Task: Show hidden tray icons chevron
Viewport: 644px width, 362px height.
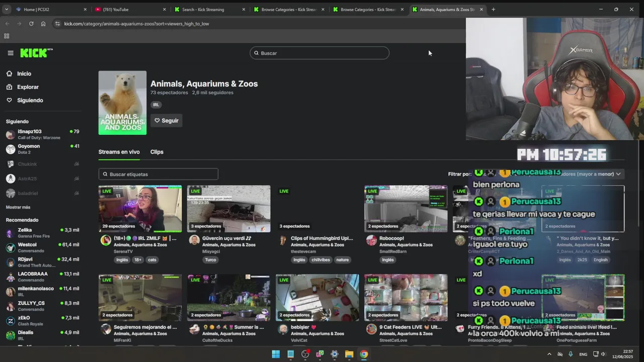Action: coord(549,354)
